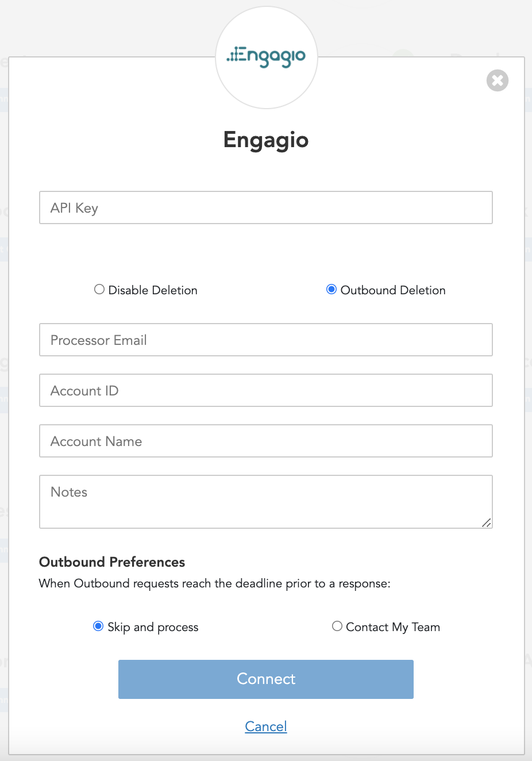The image size is (532, 761).
Task: Click the bold Engagio dialog title
Action: tap(266, 140)
